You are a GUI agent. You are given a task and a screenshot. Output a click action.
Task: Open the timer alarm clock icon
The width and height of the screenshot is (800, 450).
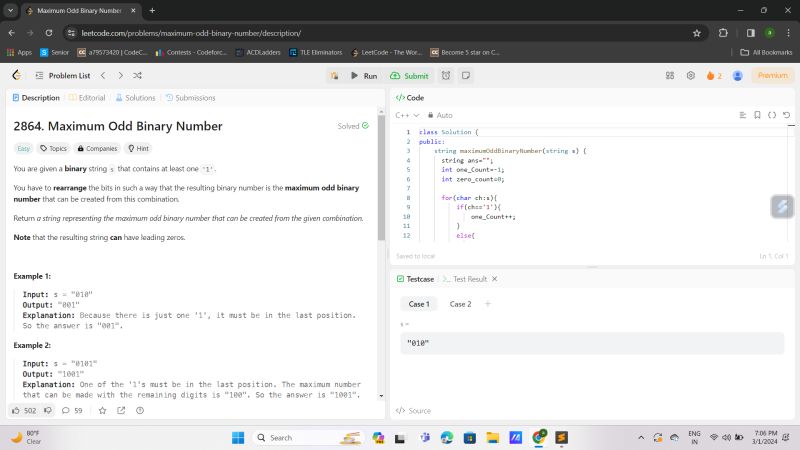click(446, 76)
